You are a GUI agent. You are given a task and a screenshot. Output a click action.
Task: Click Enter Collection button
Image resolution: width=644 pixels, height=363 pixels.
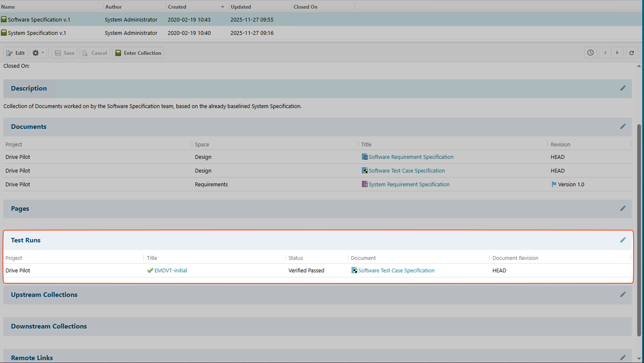(x=138, y=53)
